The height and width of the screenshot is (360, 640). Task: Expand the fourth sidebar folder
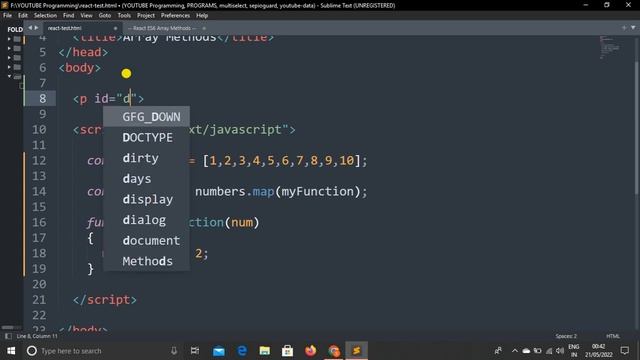9,67
